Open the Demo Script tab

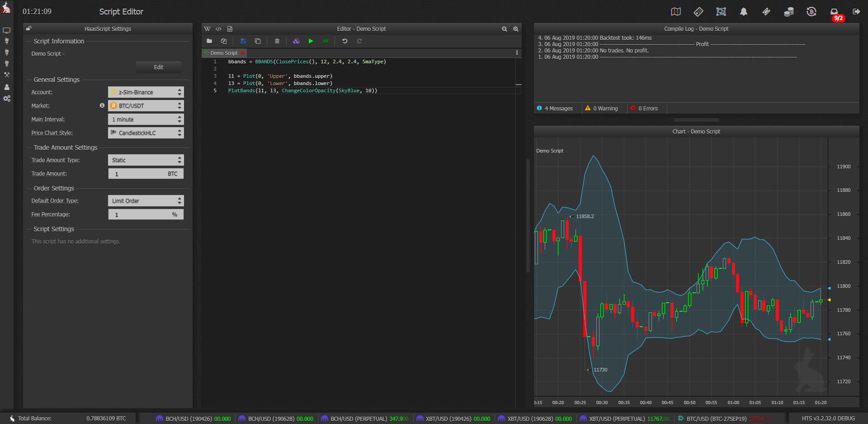tap(224, 53)
